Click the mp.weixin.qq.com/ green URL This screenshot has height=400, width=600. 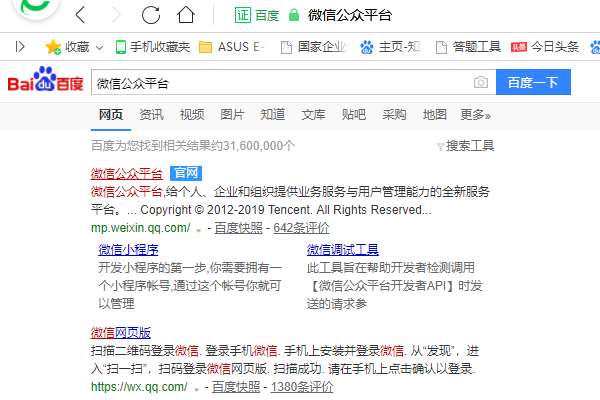click(x=140, y=228)
